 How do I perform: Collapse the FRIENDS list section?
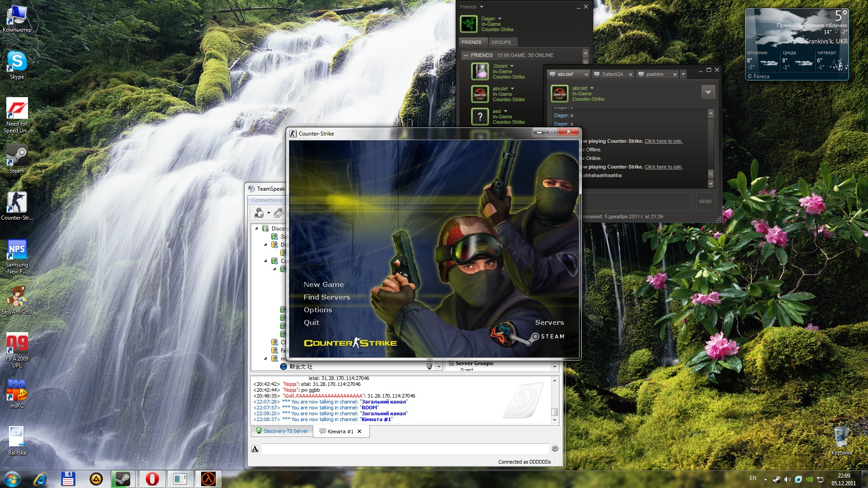pyautogui.click(x=466, y=55)
